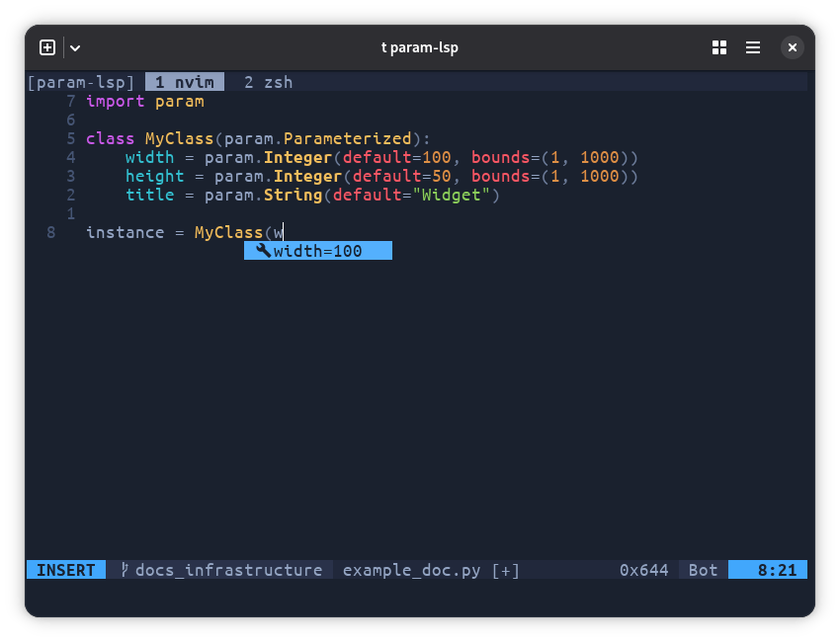Viewport: 840px width, 642px height.
Task: Click 'Integer' on the height line
Action: [308, 177]
